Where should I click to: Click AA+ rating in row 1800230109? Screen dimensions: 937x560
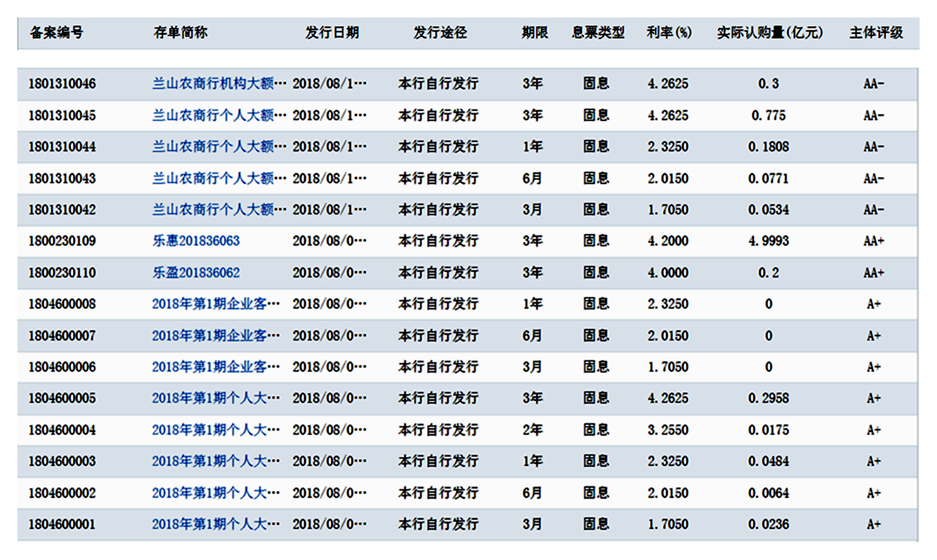pyautogui.click(x=874, y=241)
